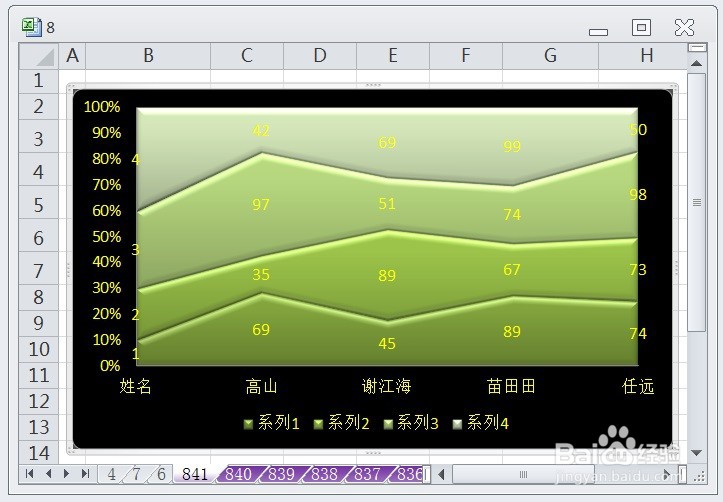723x502 pixels.
Task: Click chart's top-center resize handle
Action: coord(373,85)
